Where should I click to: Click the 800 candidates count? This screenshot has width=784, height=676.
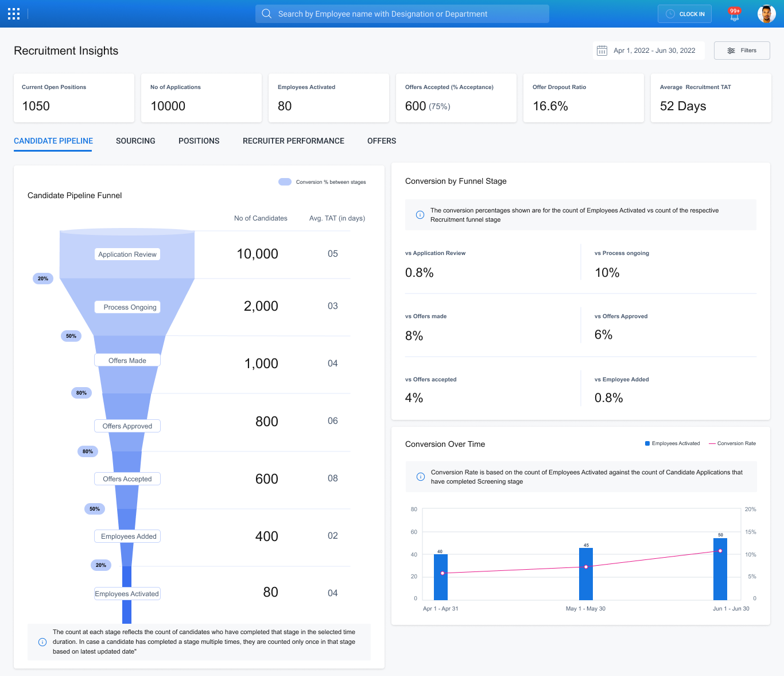(267, 422)
